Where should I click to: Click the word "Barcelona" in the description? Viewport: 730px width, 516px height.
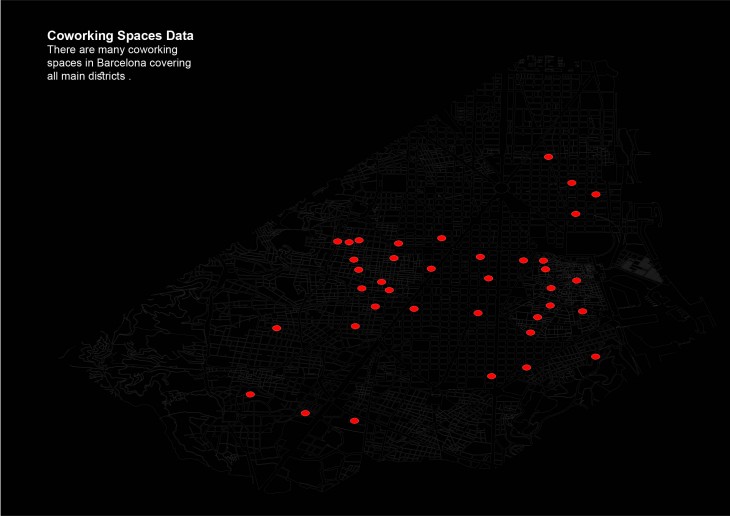coord(123,63)
